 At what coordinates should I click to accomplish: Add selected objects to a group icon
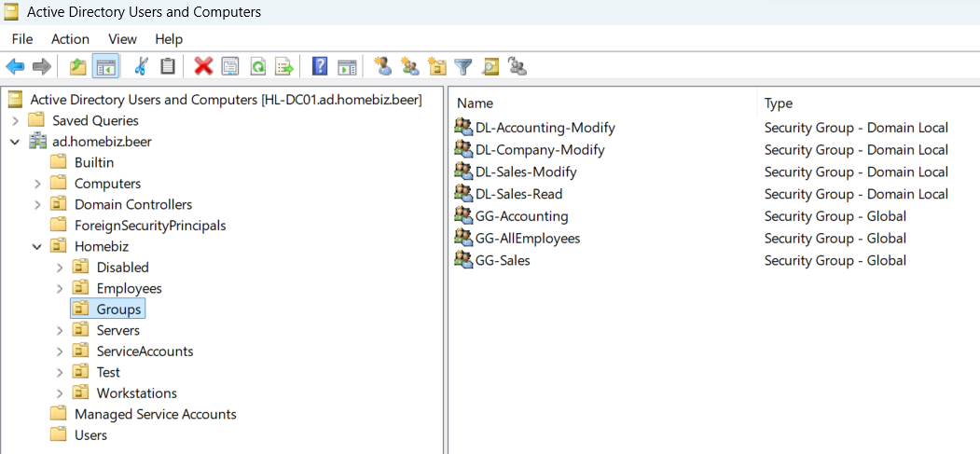(x=518, y=65)
